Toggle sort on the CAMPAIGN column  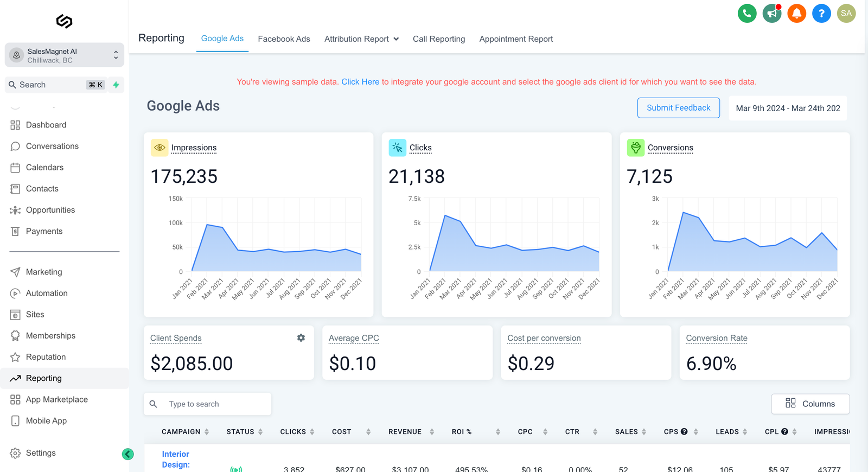click(207, 432)
